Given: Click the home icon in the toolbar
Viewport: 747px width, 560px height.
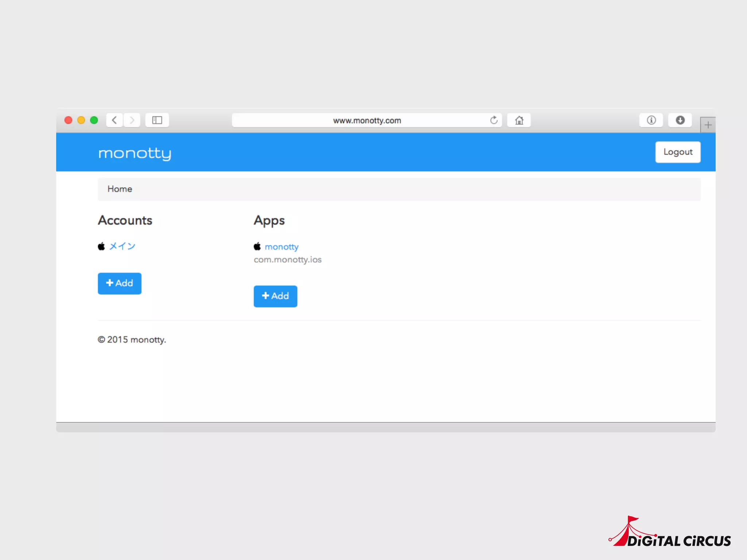Looking at the screenshot, I should pos(519,120).
